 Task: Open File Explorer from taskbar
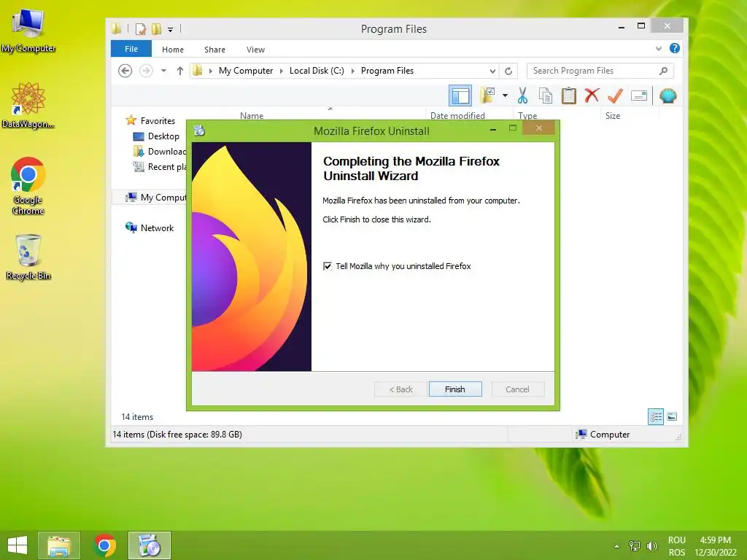tap(59, 545)
